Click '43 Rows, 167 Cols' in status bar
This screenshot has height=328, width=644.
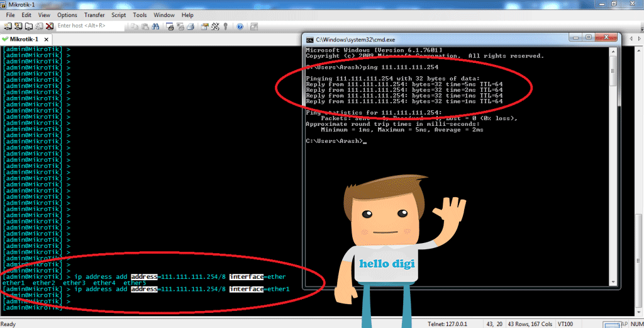pyautogui.click(x=530, y=324)
